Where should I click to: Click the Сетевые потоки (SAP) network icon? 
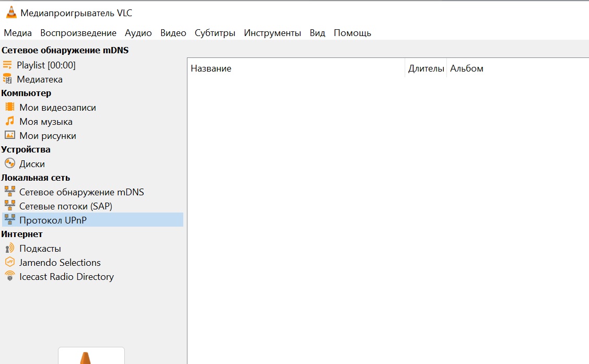[10, 206]
